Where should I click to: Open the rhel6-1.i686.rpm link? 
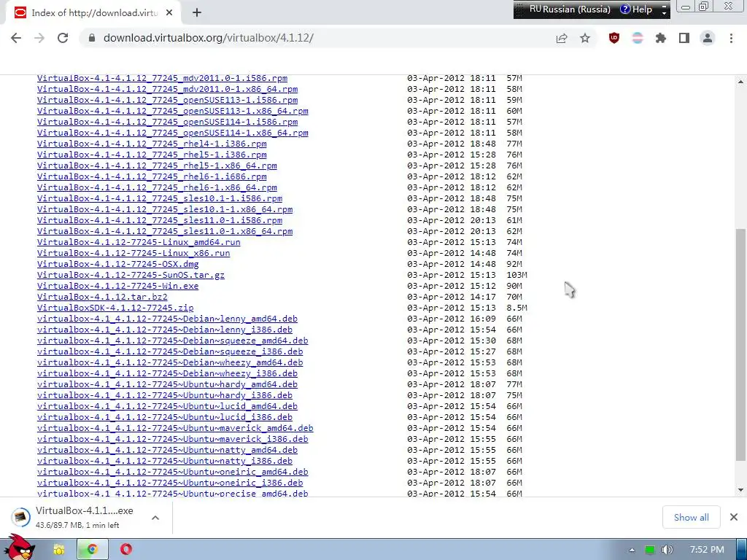pyautogui.click(x=152, y=176)
